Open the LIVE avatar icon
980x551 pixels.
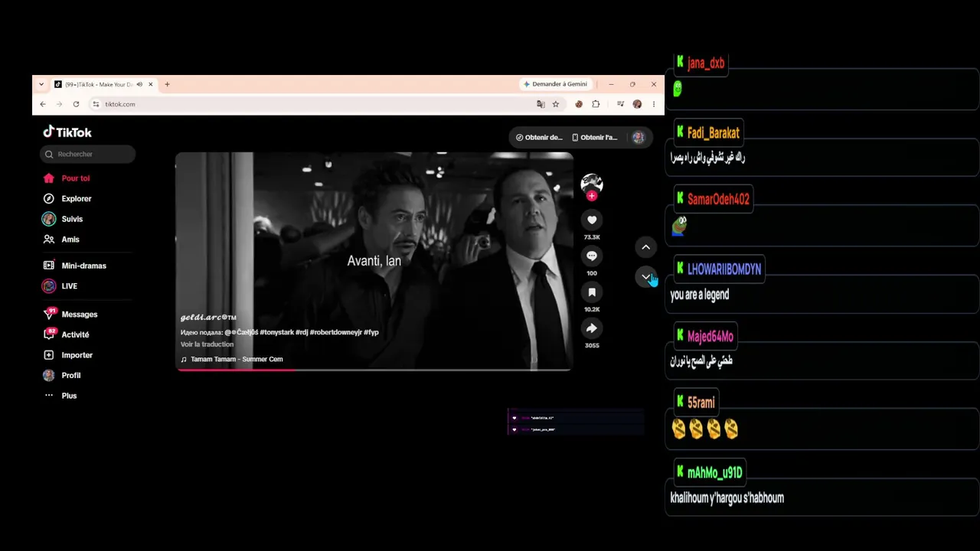point(49,286)
